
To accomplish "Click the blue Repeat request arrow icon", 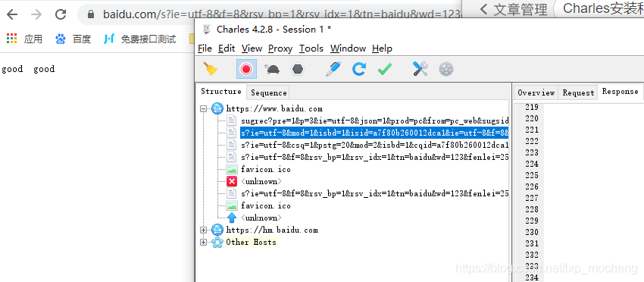I will (358, 69).
